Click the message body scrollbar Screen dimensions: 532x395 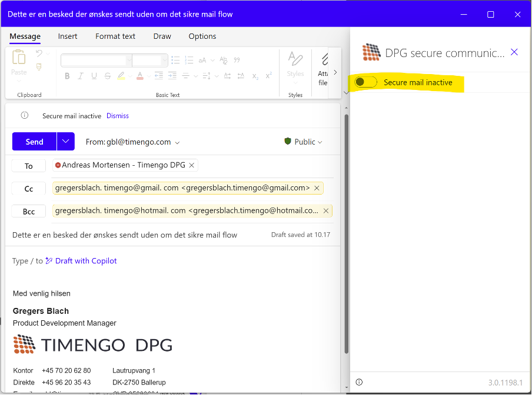click(x=347, y=234)
